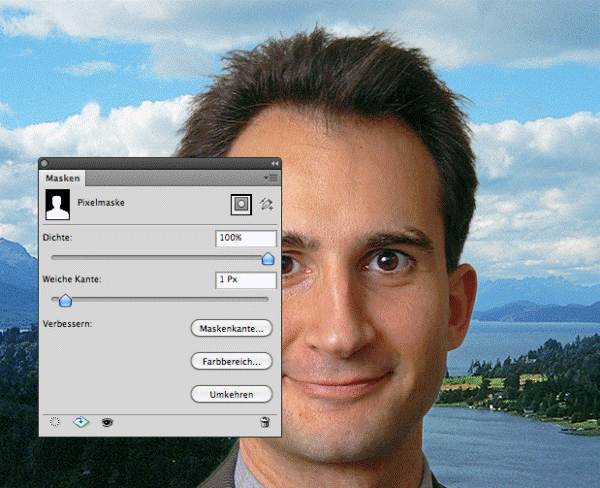Click the middle of the Dichte slider track
The width and height of the screenshot is (600, 488).
tap(160, 258)
